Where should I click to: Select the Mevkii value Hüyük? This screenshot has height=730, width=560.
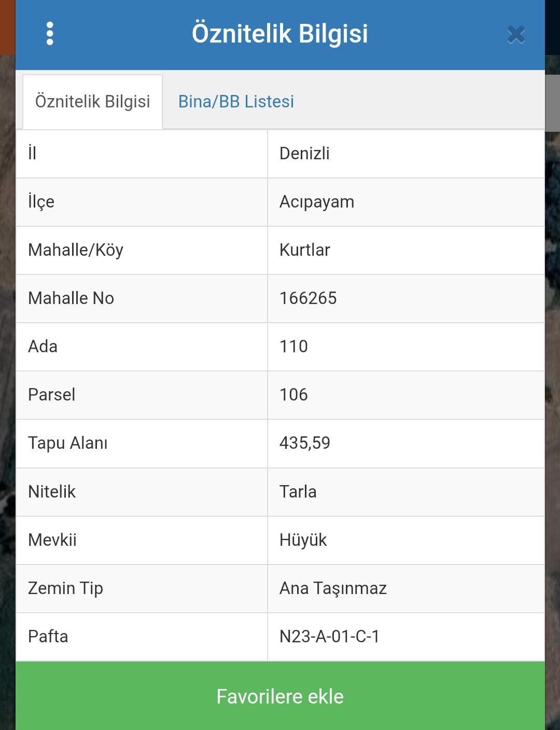click(303, 540)
